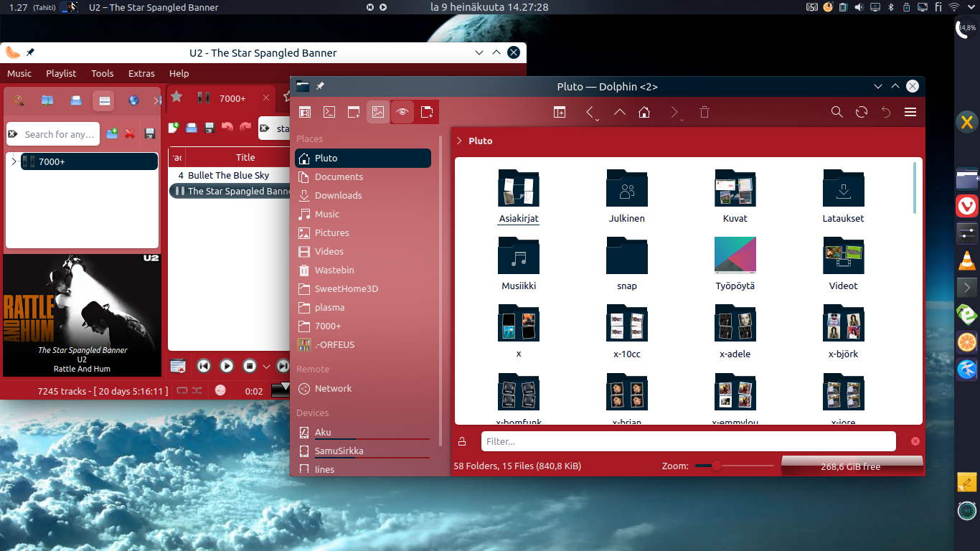Click the undo arrow in Dolphin toolbar
This screenshot has width=980, height=551.
pos(886,112)
